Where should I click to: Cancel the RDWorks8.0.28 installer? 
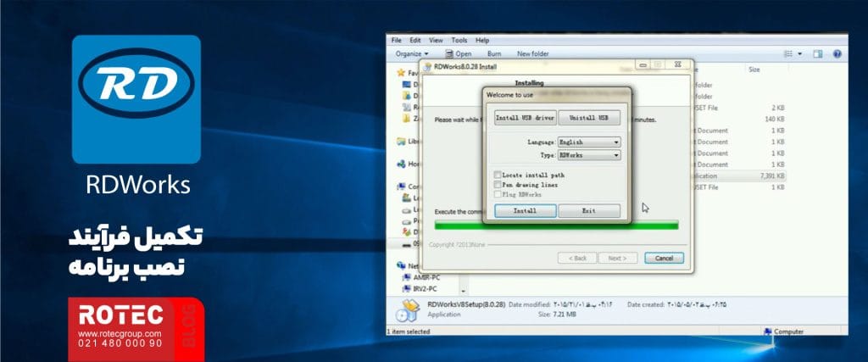664,259
